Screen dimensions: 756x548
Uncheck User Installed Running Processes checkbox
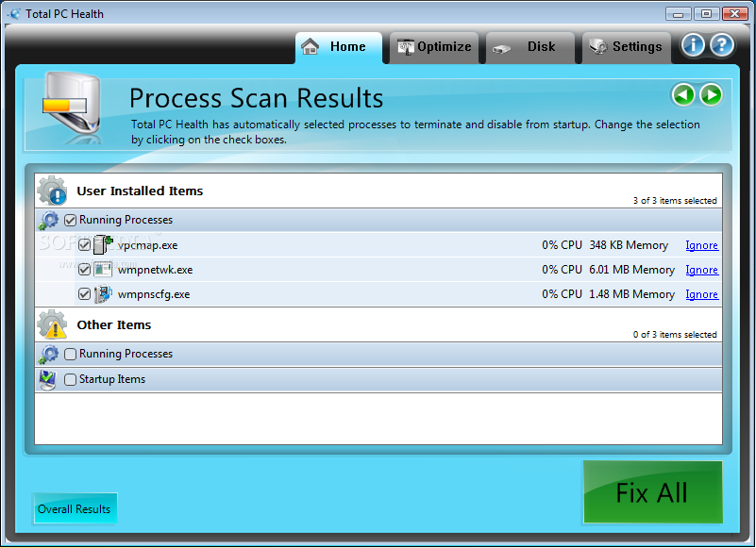click(x=71, y=221)
